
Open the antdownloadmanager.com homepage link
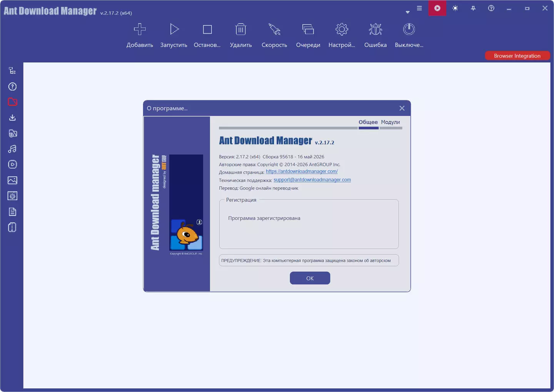302,171
